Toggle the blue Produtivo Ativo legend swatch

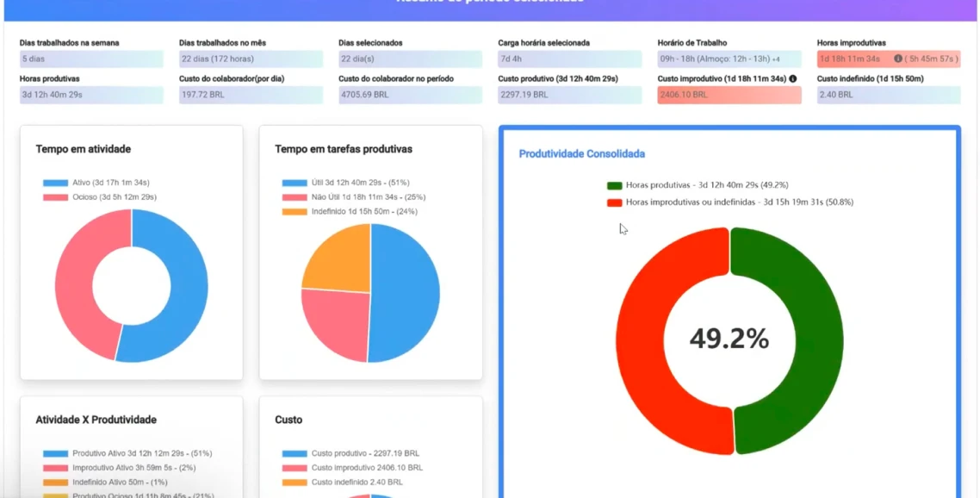(x=56, y=453)
